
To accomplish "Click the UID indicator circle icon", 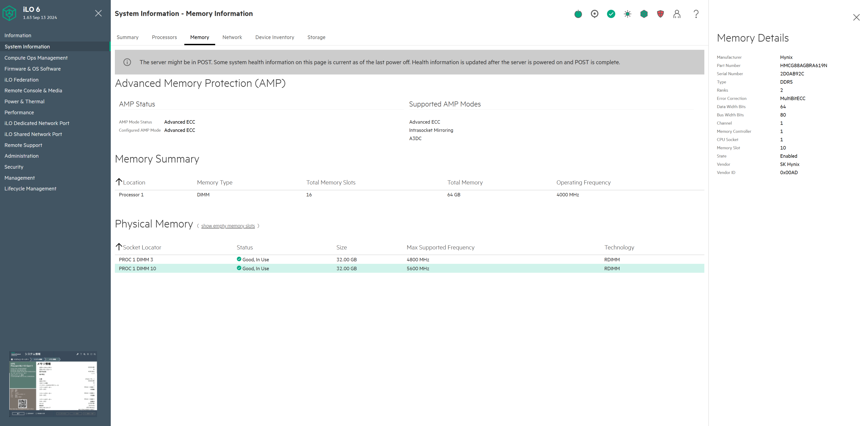I will coord(594,14).
